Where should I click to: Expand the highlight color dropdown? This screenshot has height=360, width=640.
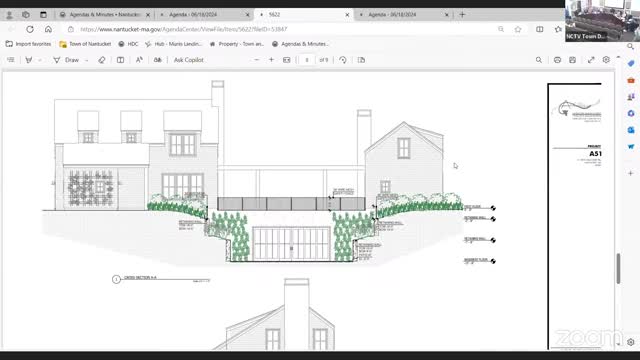tap(40, 60)
